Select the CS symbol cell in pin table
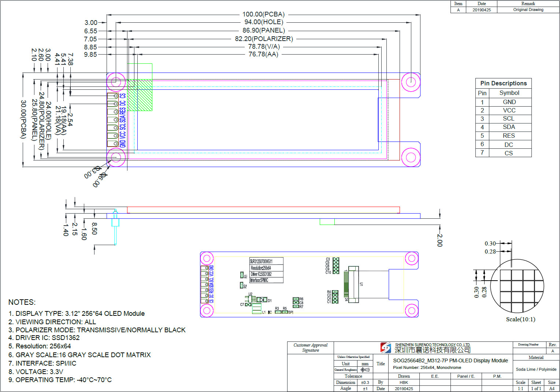 [509, 153]
